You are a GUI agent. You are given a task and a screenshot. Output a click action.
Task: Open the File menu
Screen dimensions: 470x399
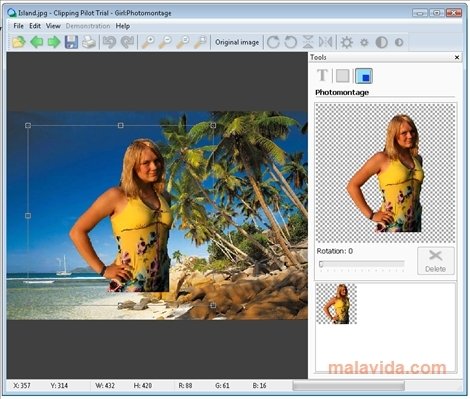(18, 26)
